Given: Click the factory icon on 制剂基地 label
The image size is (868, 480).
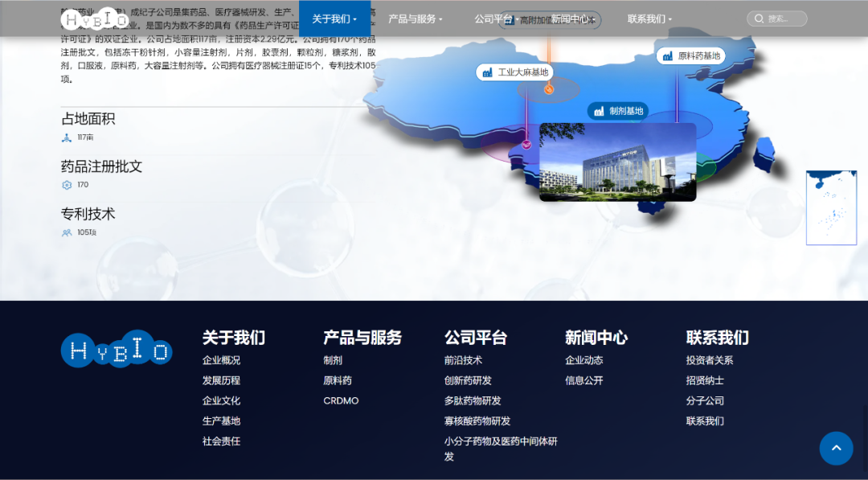Looking at the screenshot, I should click(599, 111).
